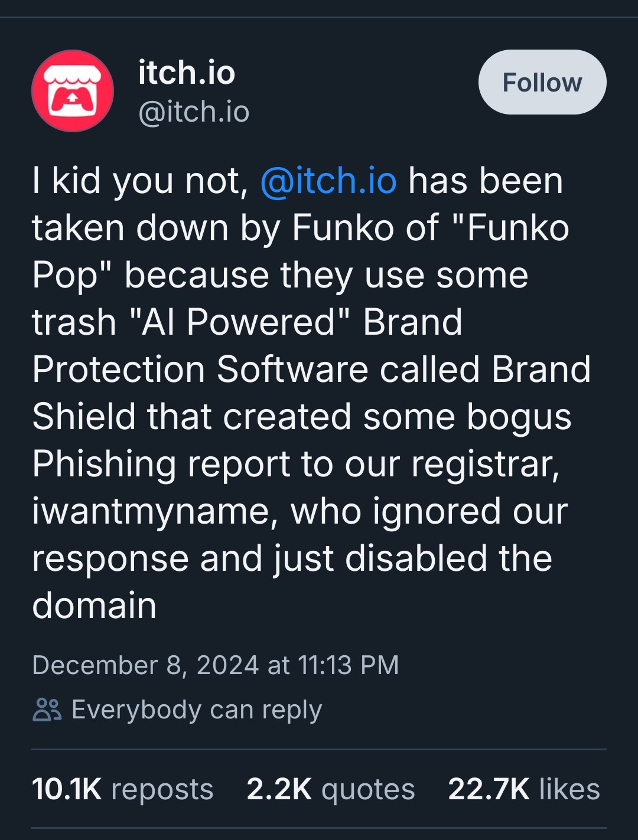Click the final word "domain" of the post
The image size is (638, 840).
click(95, 606)
